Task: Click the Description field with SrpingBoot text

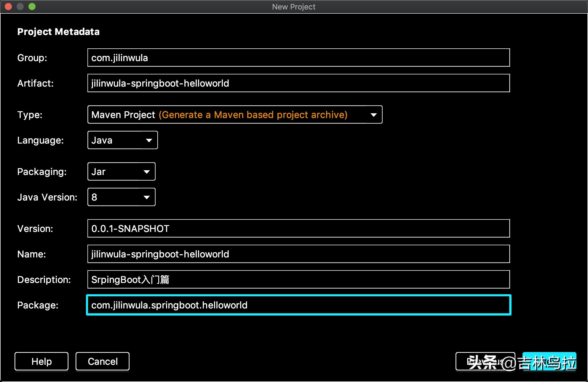Action: [x=298, y=279]
